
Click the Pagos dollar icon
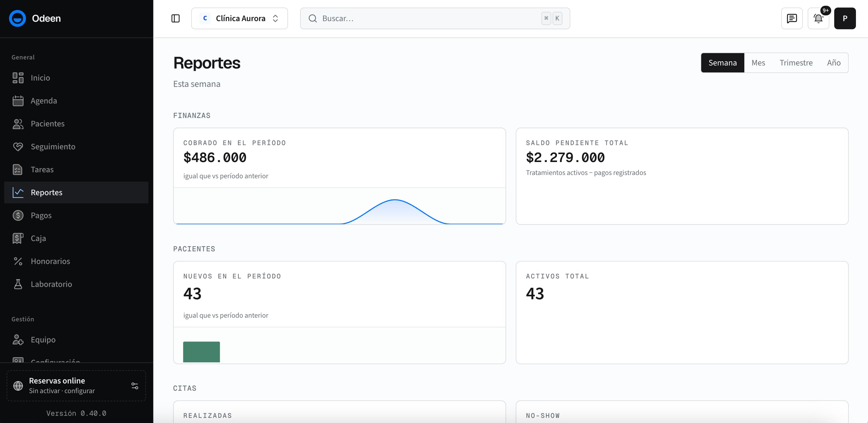[18, 215]
